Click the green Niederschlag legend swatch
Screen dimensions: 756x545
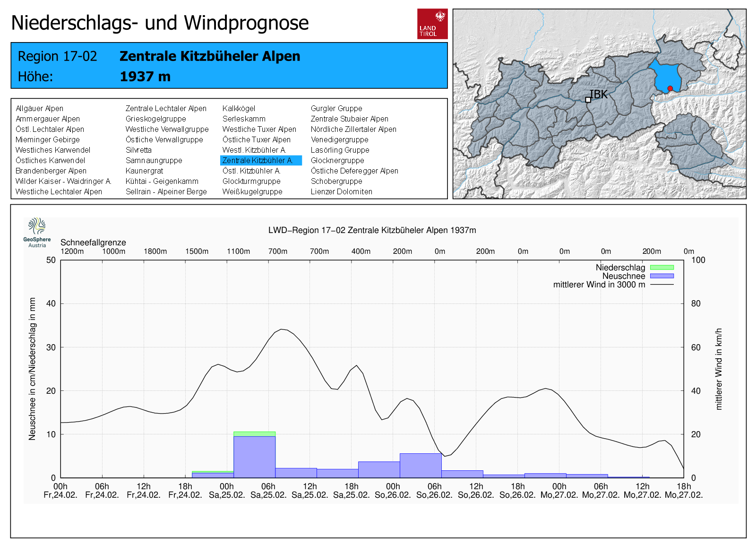point(662,268)
